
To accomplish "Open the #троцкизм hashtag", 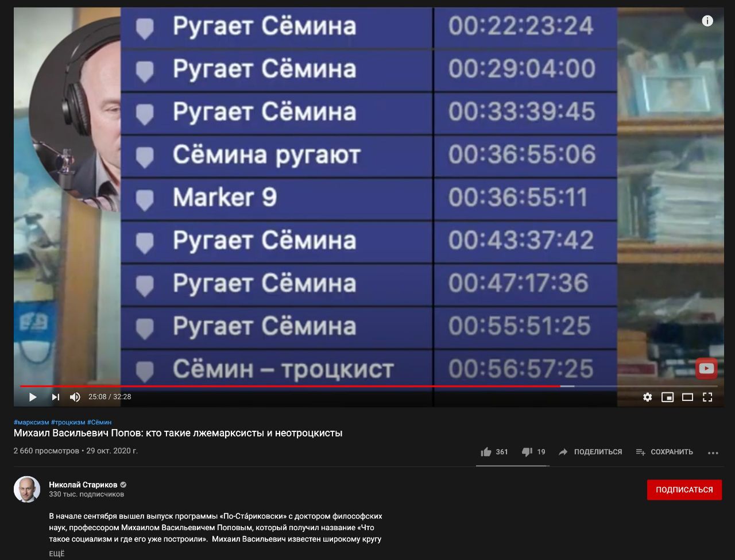I will (68, 422).
